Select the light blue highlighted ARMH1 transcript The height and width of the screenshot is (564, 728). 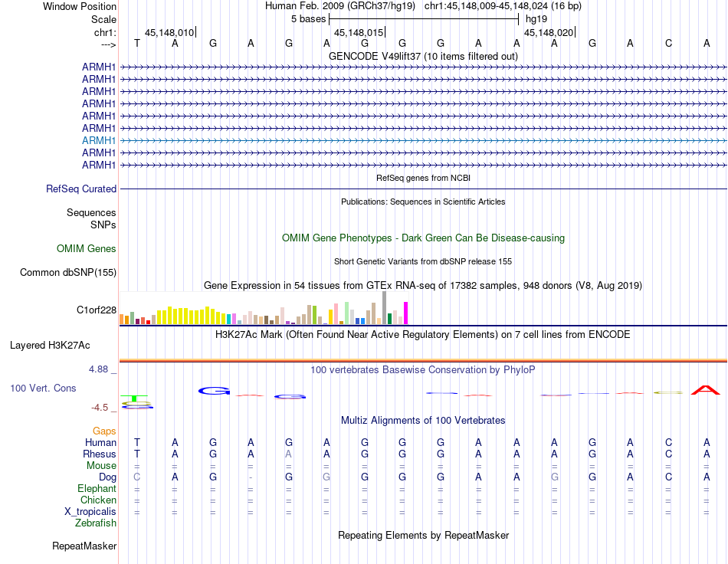pos(98,140)
